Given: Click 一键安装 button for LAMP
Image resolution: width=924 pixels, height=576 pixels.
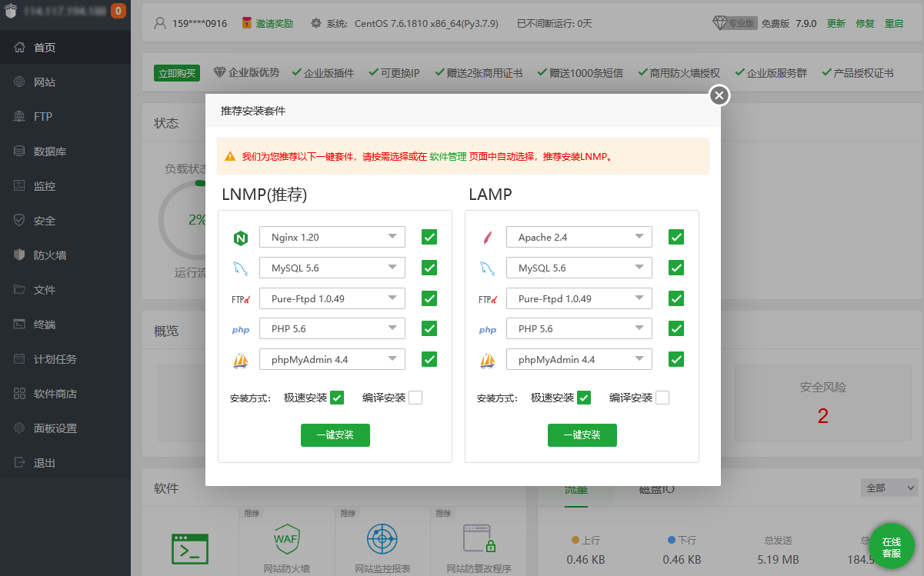Looking at the screenshot, I should 582,434.
